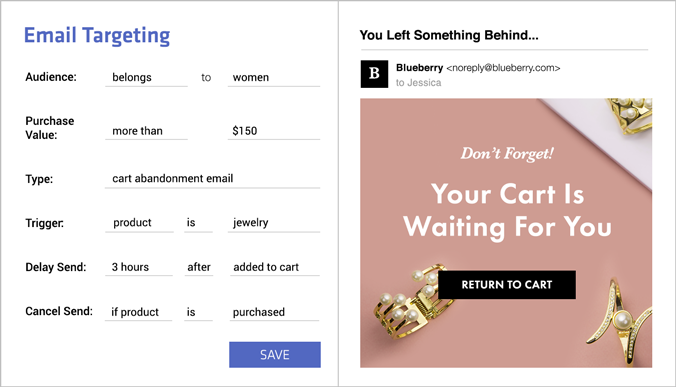Click the 'You Left Something Behind...' subject line
Viewport: 676px width, 387px height.
click(x=449, y=35)
